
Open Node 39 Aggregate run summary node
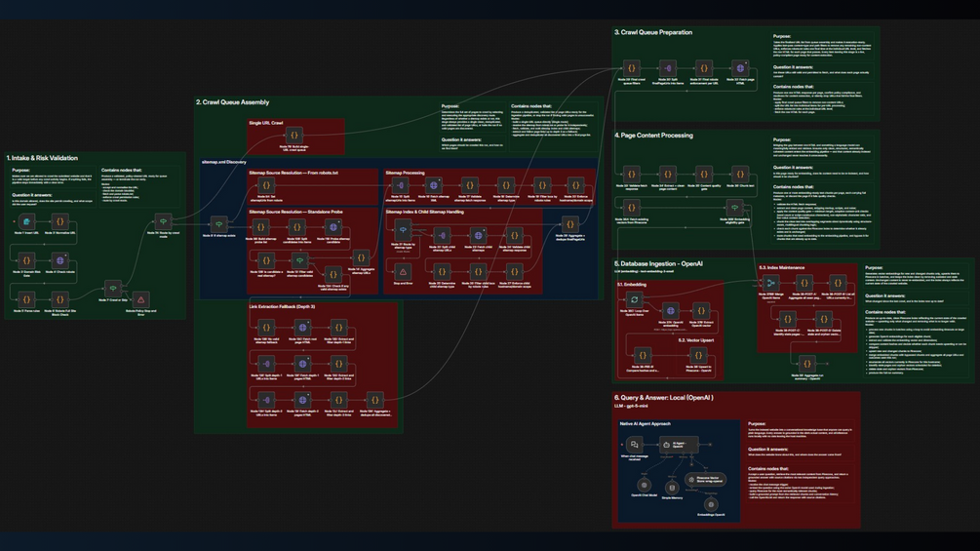(x=806, y=363)
